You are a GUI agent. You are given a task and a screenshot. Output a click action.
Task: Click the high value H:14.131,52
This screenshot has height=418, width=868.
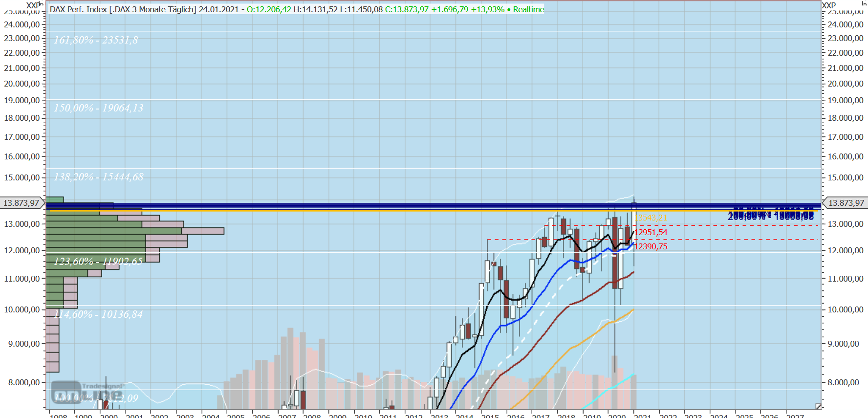[x=315, y=9]
